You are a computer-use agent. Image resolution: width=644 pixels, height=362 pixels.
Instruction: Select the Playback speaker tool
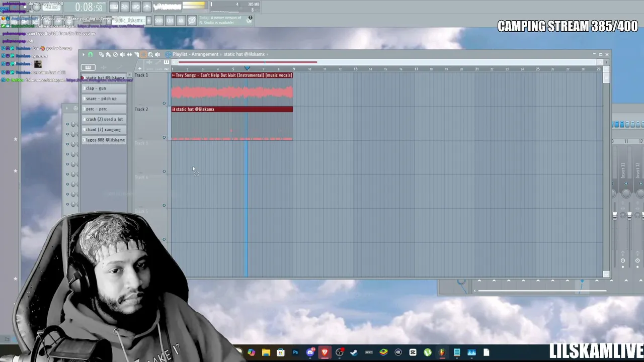157,54
